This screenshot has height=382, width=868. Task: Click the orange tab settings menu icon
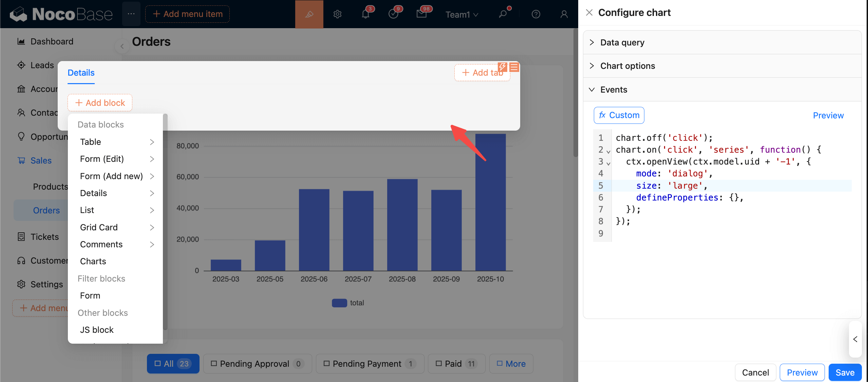514,67
